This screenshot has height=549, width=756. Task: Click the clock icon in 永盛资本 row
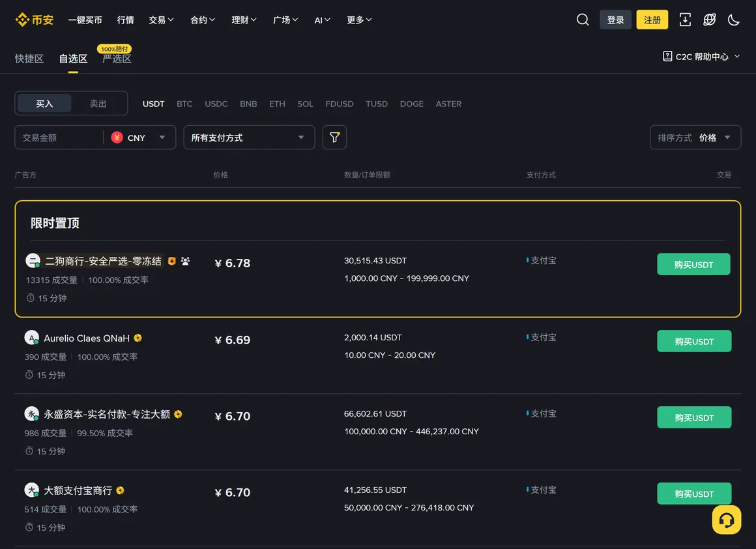[29, 451]
